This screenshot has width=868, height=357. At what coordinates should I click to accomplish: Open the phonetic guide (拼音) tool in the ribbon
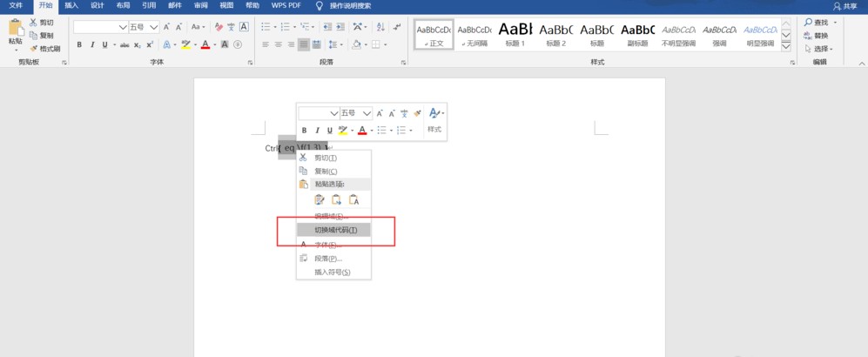pyautogui.click(x=231, y=27)
